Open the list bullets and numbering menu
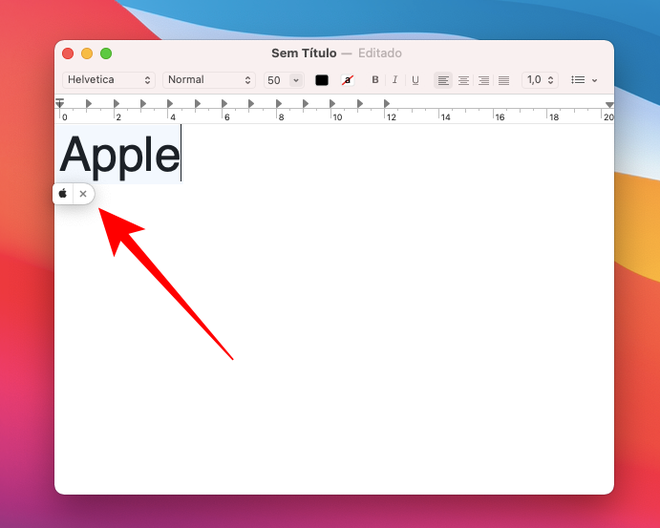 (584, 80)
